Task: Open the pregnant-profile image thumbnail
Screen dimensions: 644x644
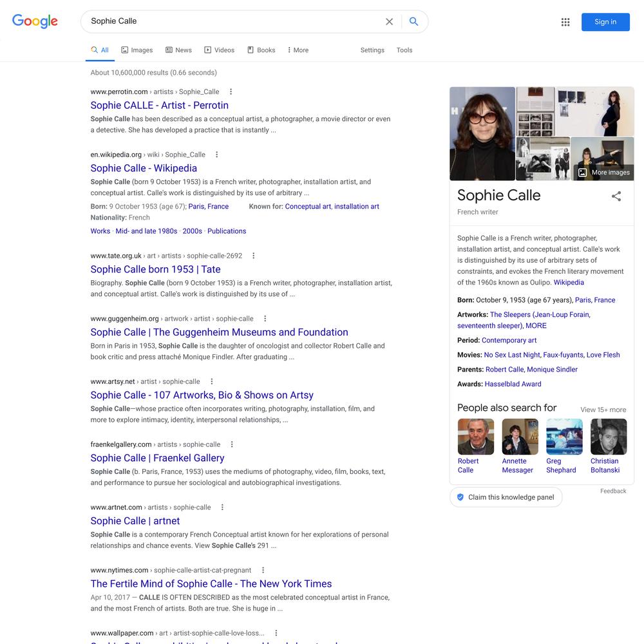Action: click(595, 111)
